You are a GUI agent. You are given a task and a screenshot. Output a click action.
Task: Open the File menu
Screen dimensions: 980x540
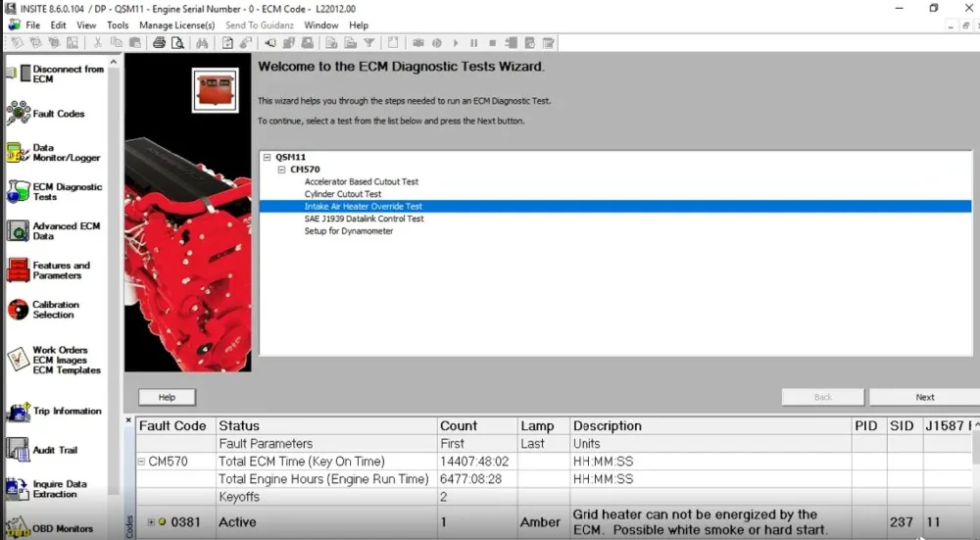[x=32, y=25]
